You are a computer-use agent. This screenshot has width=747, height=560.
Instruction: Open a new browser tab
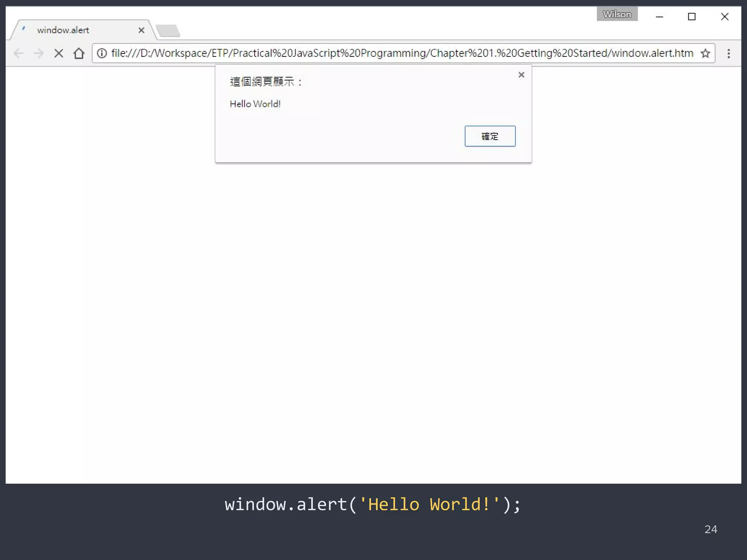[x=169, y=31]
